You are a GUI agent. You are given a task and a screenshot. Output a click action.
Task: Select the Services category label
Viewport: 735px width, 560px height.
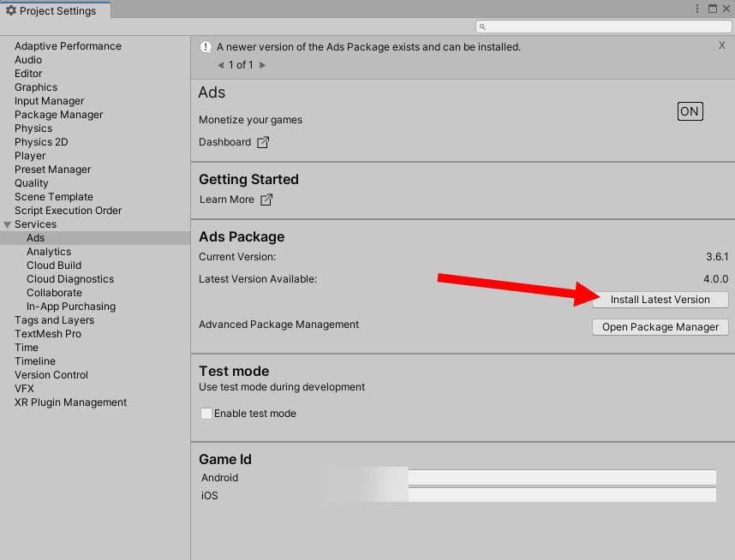[36, 224]
